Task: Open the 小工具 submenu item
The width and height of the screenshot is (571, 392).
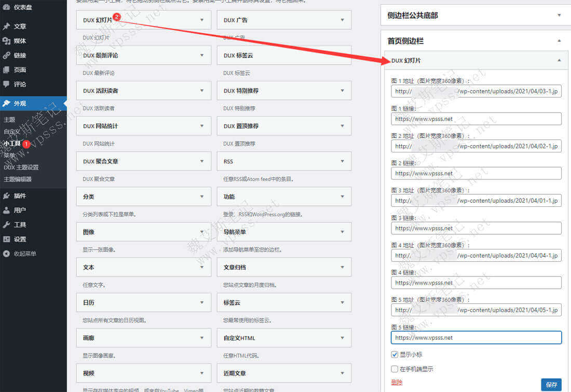Action: (12, 144)
